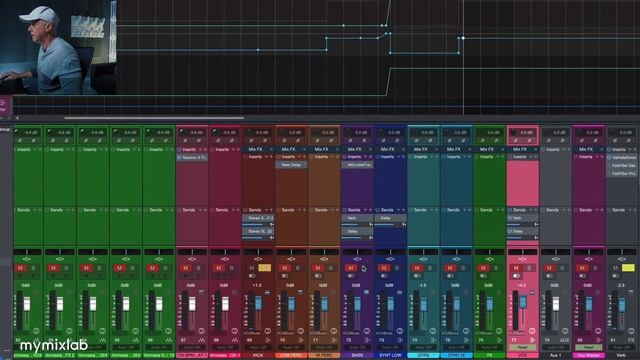
Task: Open MDoubleTrk insert on BASS channel
Action: pos(357,165)
